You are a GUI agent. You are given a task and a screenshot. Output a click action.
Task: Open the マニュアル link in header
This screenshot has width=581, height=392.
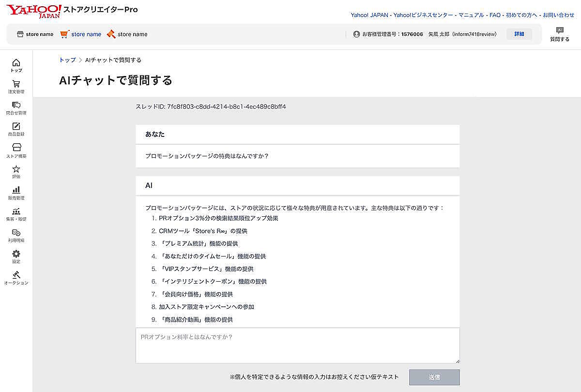pyautogui.click(x=471, y=15)
